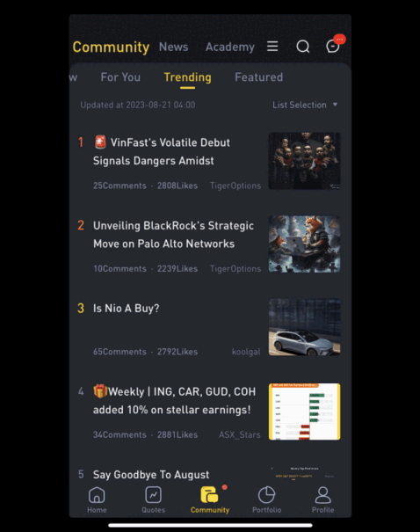Open the search magnifier icon
420x532 pixels.
point(303,47)
